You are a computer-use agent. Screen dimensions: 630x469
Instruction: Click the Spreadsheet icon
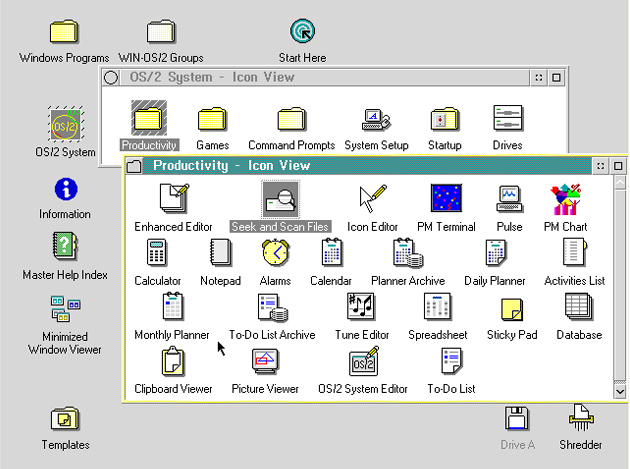coord(437,307)
